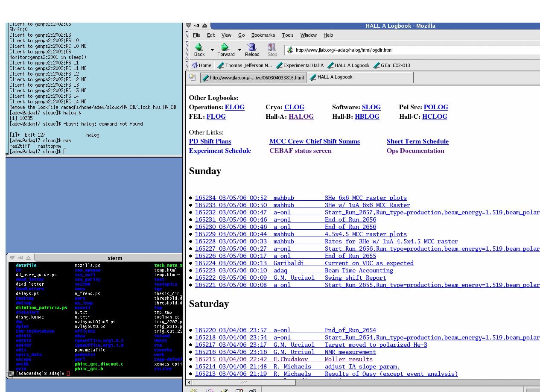Screen dimensions: 540x392
Task: Open log entry 165214 adjust IA slope param.
Action: point(298,366)
